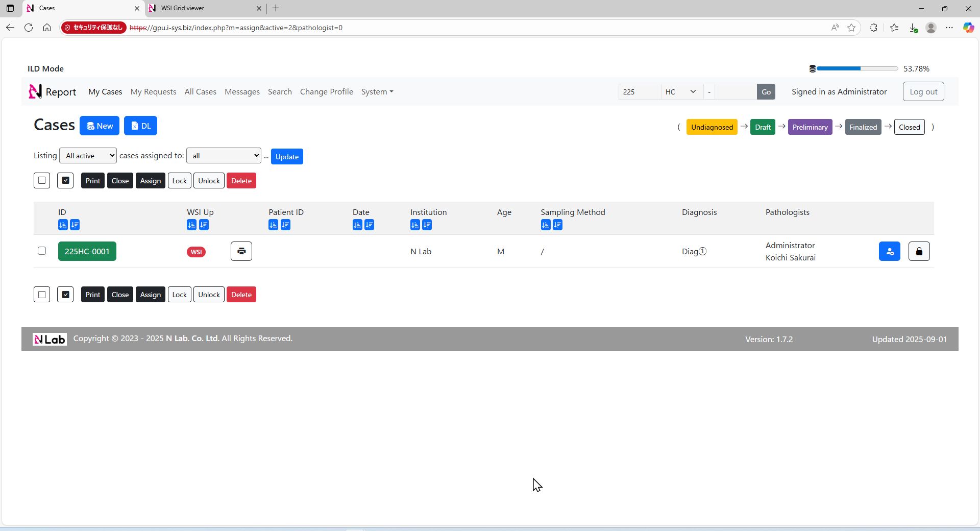Click the lock icon for case 225HC-0001
The width and height of the screenshot is (980, 531).
[919, 251]
